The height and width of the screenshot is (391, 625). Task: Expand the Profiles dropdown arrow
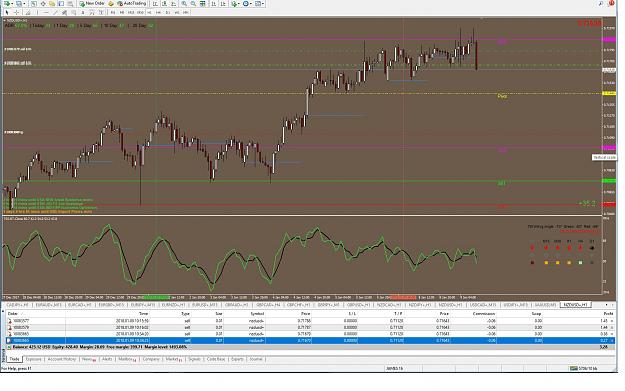point(24,4)
